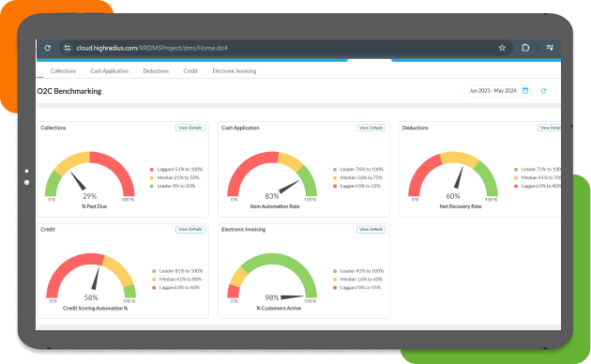Click the calendar icon in the date range
This screenshot has width=591, height=364.
point(525,91)
